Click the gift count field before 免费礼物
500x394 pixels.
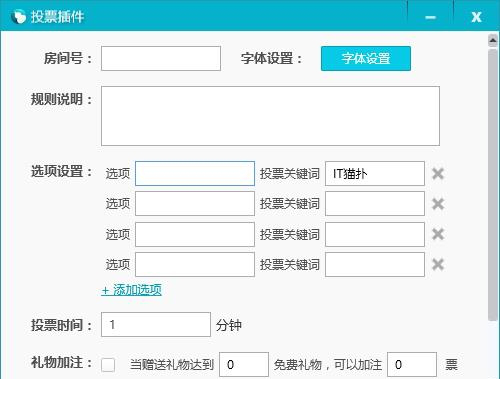(244, 365)
